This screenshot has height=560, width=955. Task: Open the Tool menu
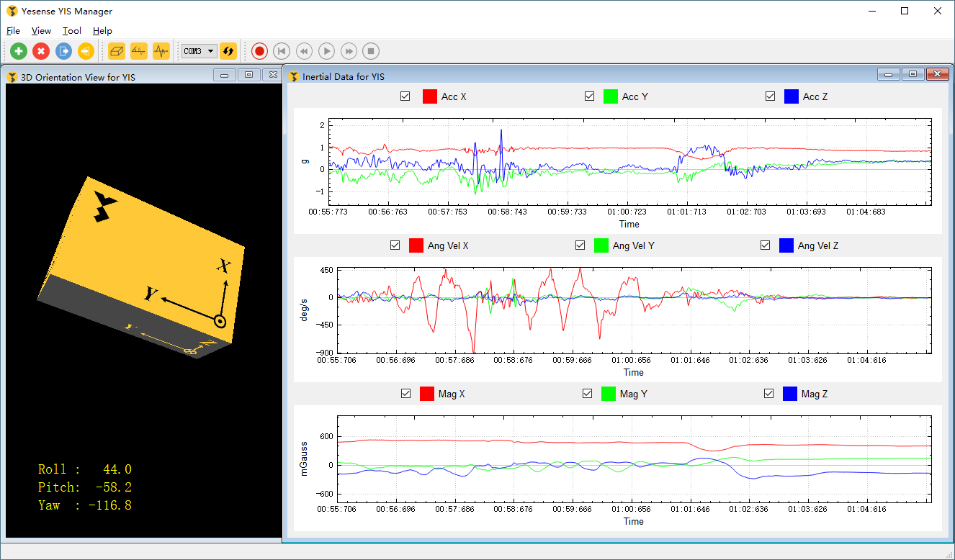coord(71,31)
